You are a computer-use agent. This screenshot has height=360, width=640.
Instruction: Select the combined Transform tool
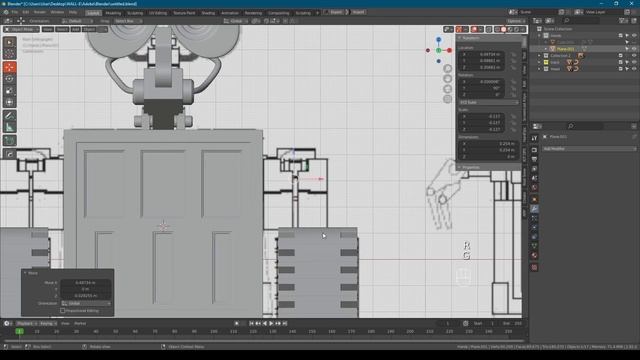(x=10, y=102)
